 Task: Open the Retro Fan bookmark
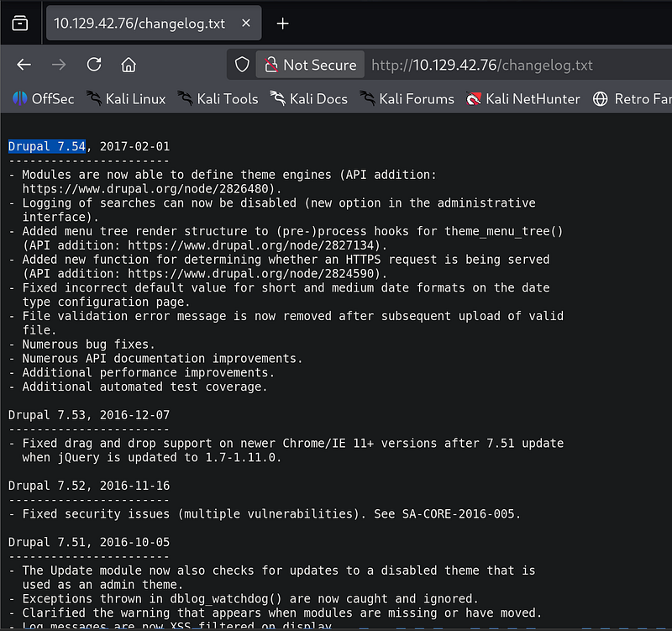(x=632, y=99)
